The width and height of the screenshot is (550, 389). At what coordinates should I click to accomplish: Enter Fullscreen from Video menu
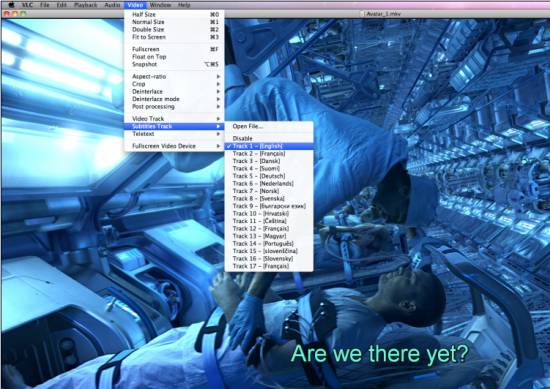point(174,49)
